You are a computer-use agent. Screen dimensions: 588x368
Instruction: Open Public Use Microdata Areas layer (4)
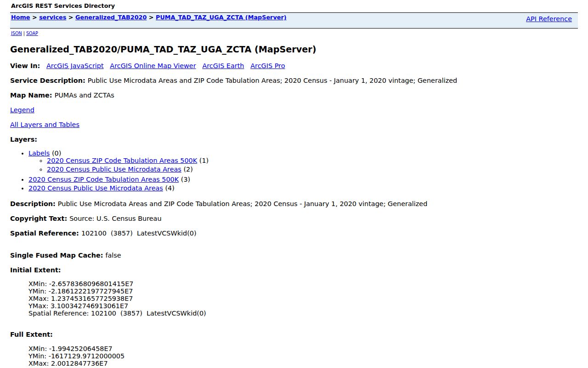point(96,188)
